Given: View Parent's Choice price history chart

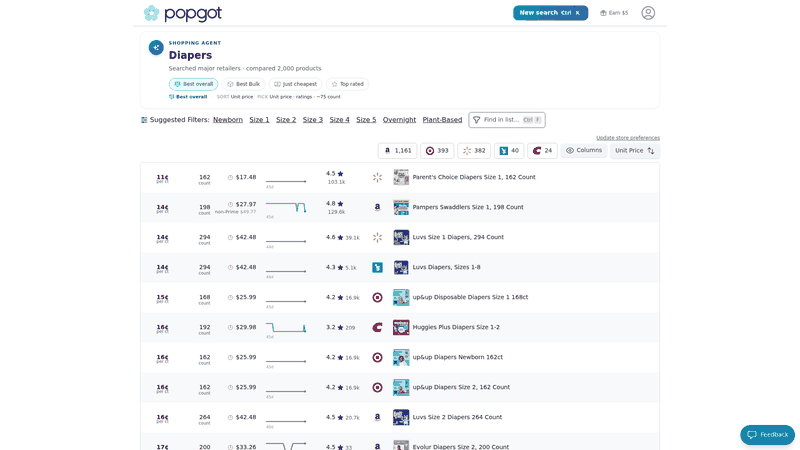Looking at the screenshot, I should (286, 182).
